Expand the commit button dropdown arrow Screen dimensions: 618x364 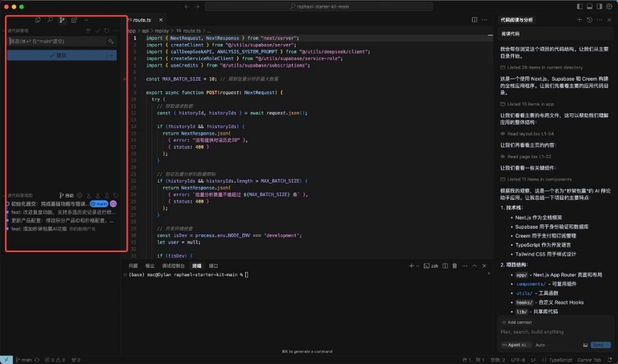coord(112,55)
